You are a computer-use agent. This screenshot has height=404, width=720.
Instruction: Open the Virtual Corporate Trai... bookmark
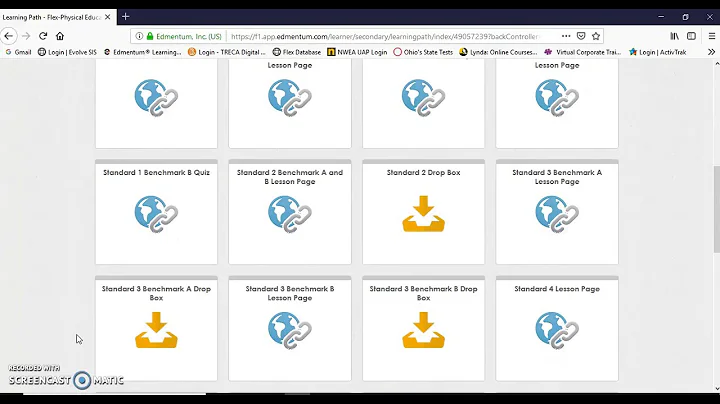click(582, 52)
